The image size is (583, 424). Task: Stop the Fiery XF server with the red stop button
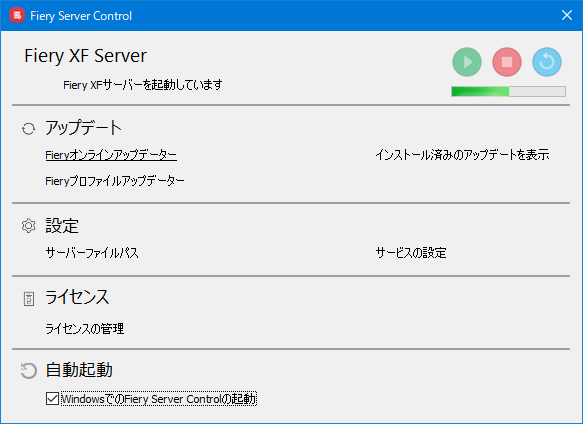click(x=507, y=62)
